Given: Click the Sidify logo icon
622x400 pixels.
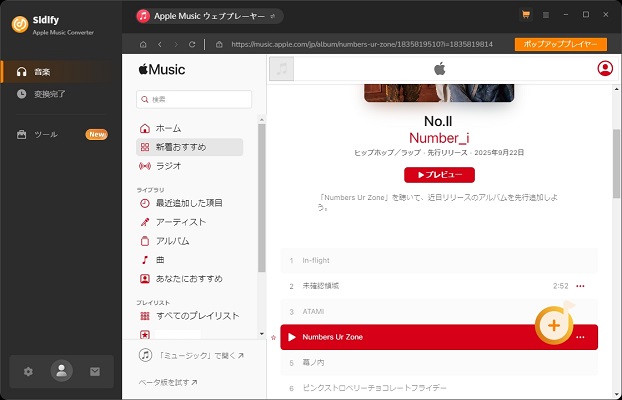Looking at the screenshot, I should click(20, 24).
